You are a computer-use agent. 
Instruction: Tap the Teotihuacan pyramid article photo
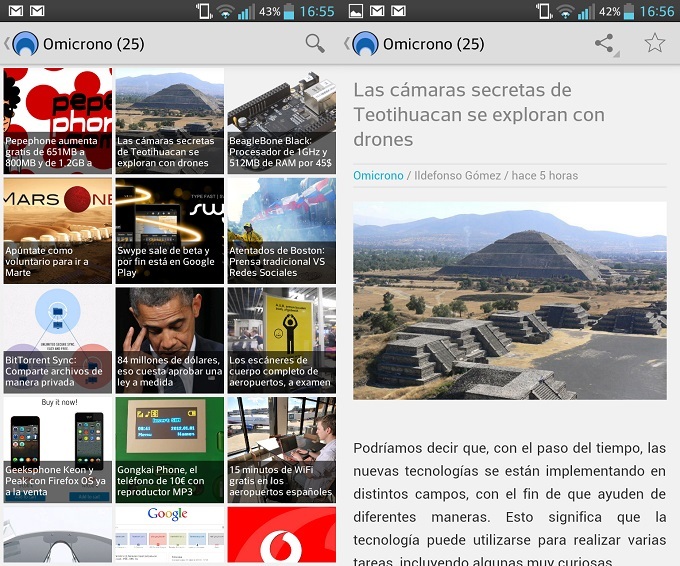[509, 300]
